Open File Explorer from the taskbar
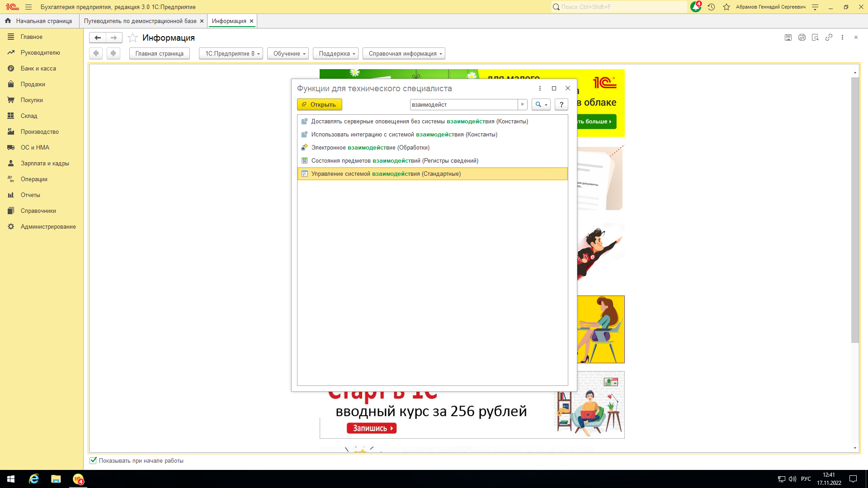 [x=56, y=479]
